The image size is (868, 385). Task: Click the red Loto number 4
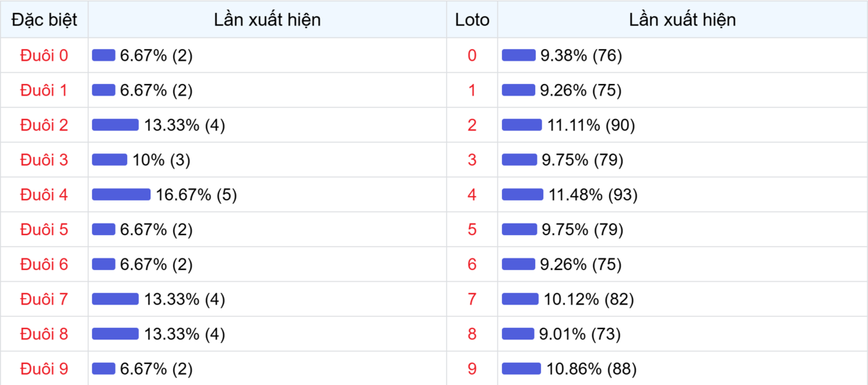[x=472, y=195]
